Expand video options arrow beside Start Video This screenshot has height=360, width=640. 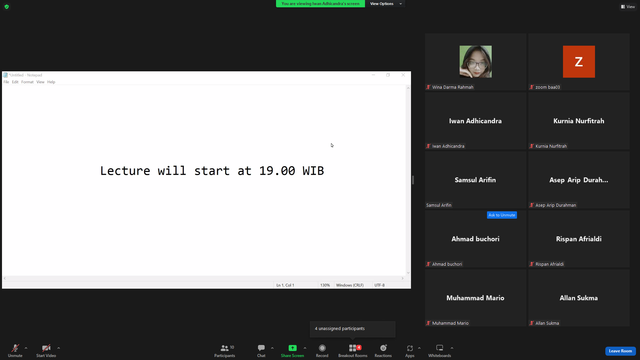click(58, 348)
